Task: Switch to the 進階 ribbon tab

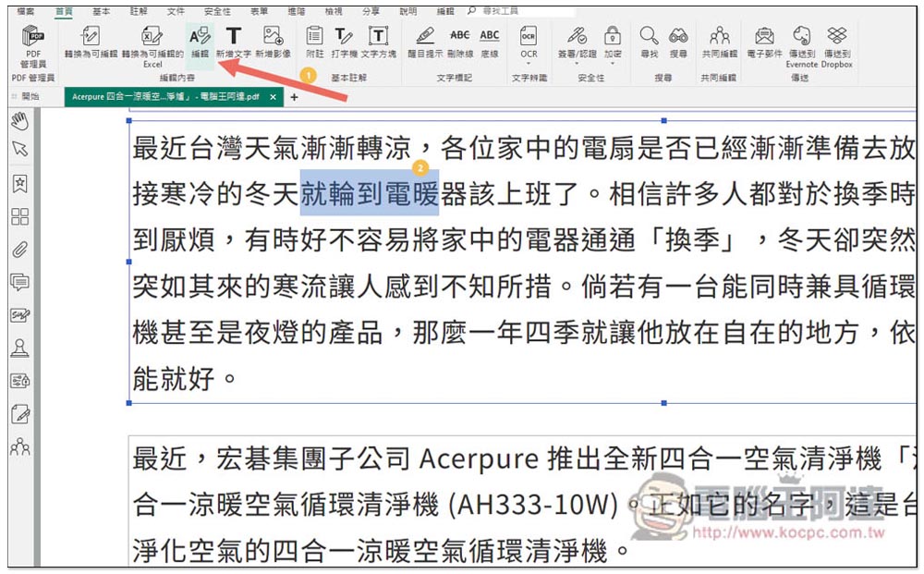Action: click(297, 10)
